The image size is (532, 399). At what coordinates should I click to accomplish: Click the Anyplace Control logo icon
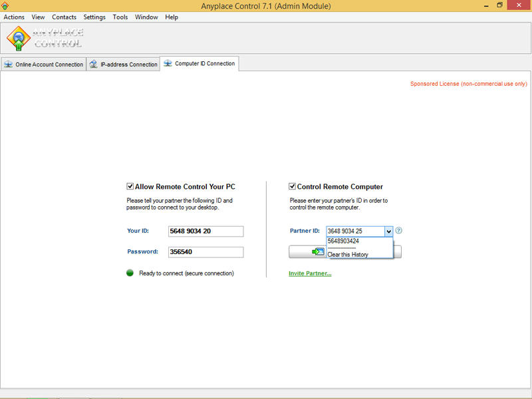(19, 39)
